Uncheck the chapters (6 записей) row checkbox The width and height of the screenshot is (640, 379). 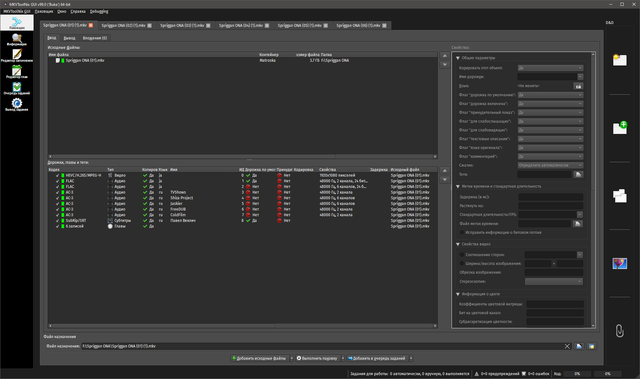coord(58,226)
